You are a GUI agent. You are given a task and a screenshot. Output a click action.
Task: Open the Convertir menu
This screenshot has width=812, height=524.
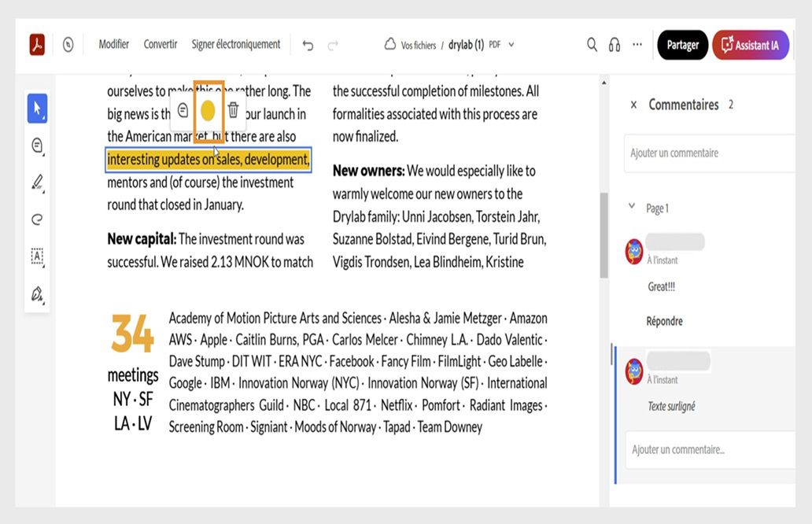pyautogui.click(x=160, y=44)
